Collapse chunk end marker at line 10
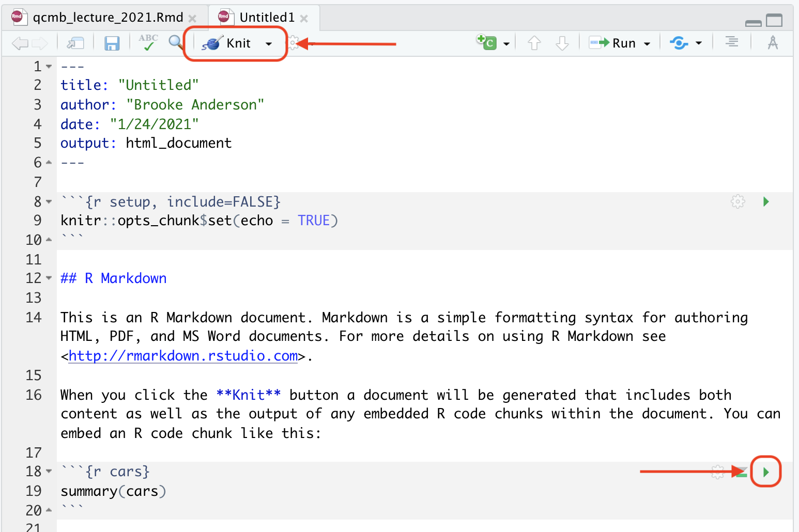Image resolution: width=799 pixels, height=532 pixels. point(49,240)
